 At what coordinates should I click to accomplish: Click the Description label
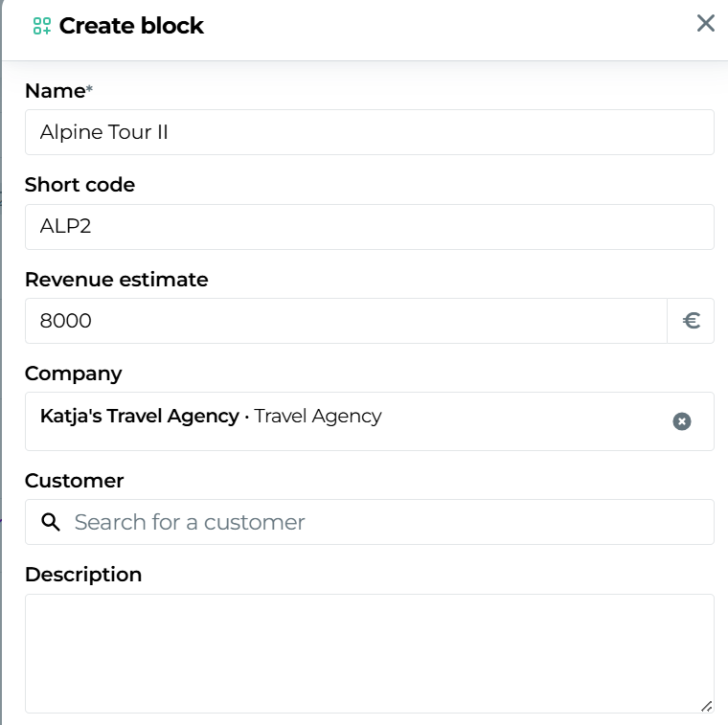[x=82, y=575]
